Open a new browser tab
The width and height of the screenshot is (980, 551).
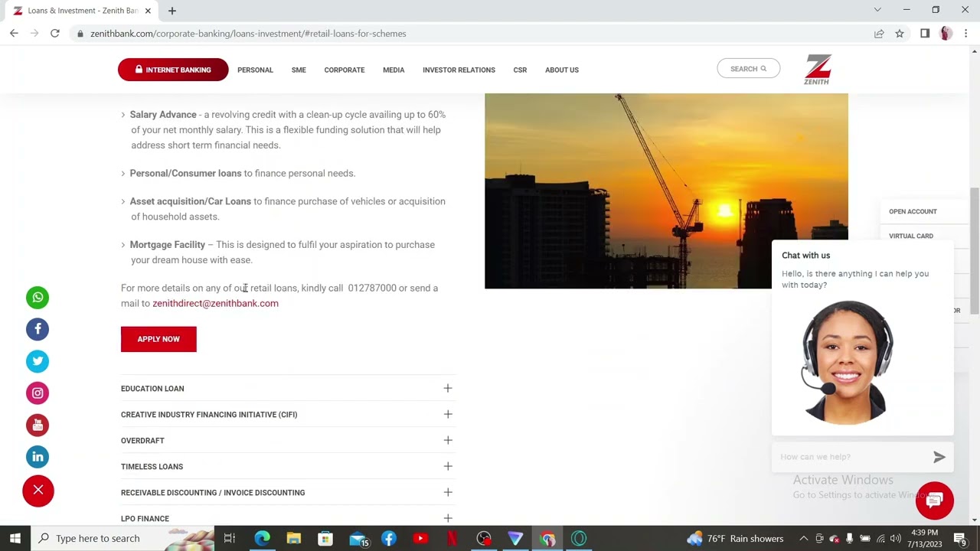click(x=172, y=11)
